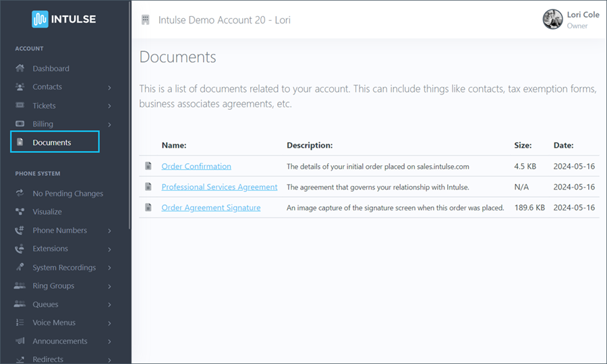Click the System Recordings microphone icon
Screen dimensions: 607x364
(20, 267)
